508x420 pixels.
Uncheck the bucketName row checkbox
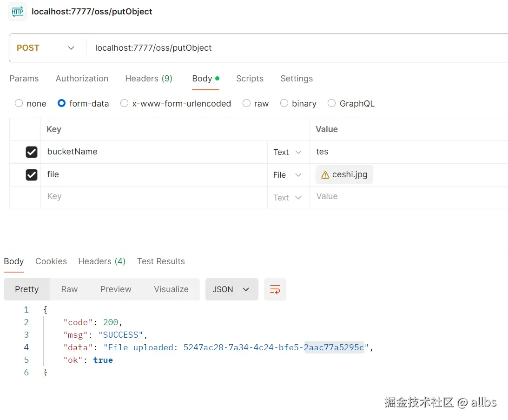pos(32,152)
